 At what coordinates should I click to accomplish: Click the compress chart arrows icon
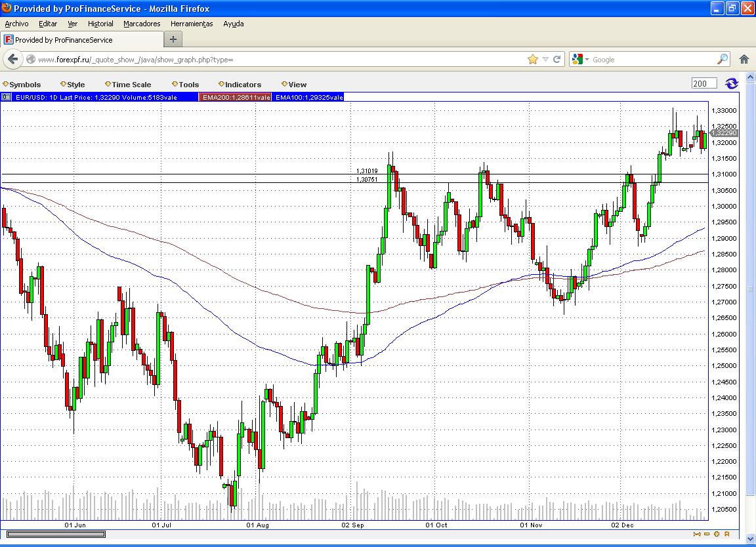pos(696,534)
